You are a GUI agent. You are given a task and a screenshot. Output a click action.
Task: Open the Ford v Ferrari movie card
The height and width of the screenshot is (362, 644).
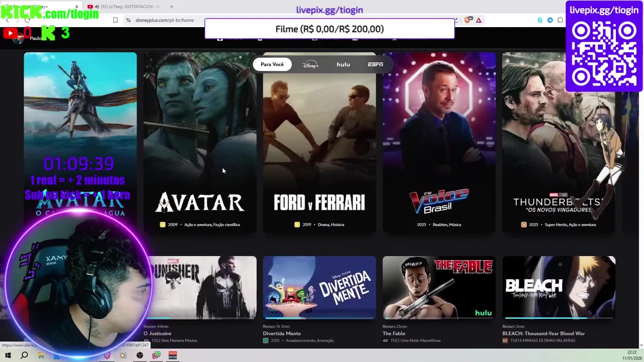click(319, 142)
